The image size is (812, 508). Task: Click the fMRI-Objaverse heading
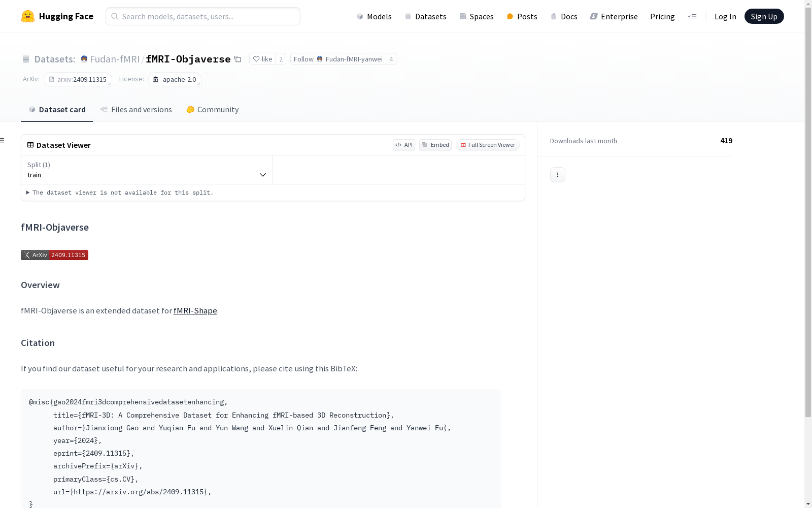[x=55, y=227]
